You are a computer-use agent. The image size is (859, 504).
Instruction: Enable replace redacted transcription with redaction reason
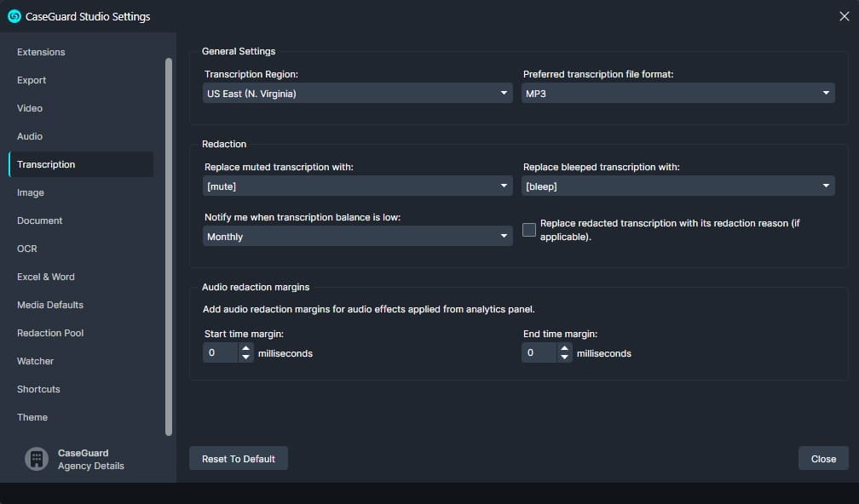tap(529, 230)
